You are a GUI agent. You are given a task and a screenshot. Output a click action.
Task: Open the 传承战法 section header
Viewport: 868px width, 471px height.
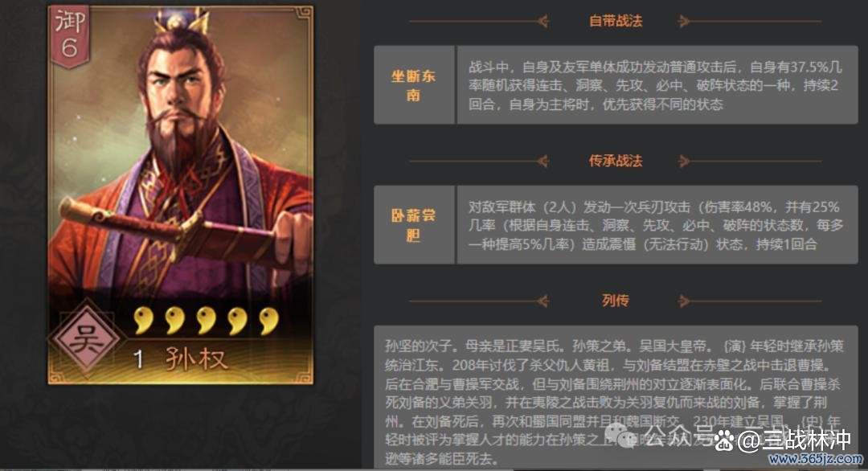616,161
